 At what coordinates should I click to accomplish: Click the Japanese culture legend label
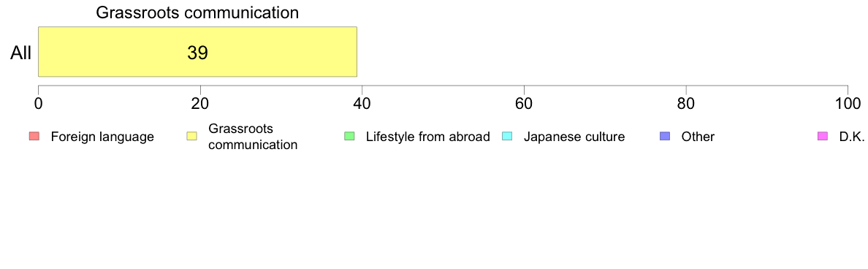574,137
